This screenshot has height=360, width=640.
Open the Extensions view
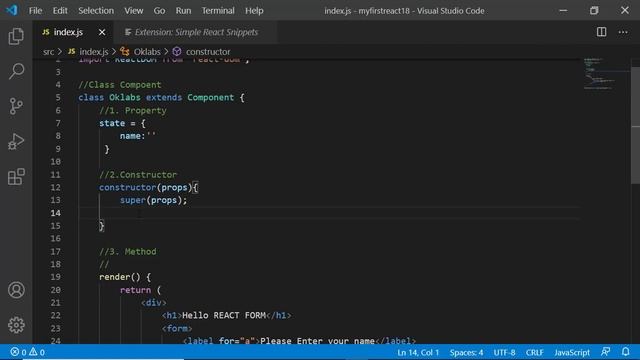(16, 177)
